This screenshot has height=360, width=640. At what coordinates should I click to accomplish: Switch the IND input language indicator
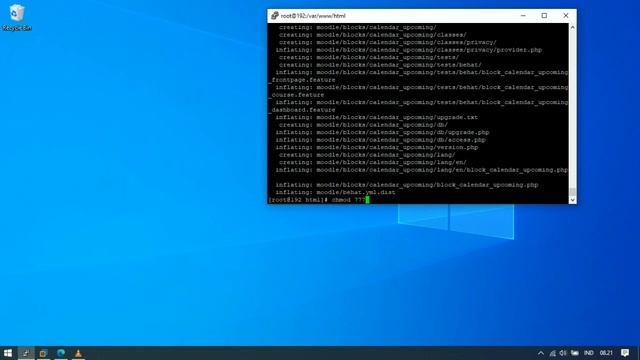click(x=589, y=353)
